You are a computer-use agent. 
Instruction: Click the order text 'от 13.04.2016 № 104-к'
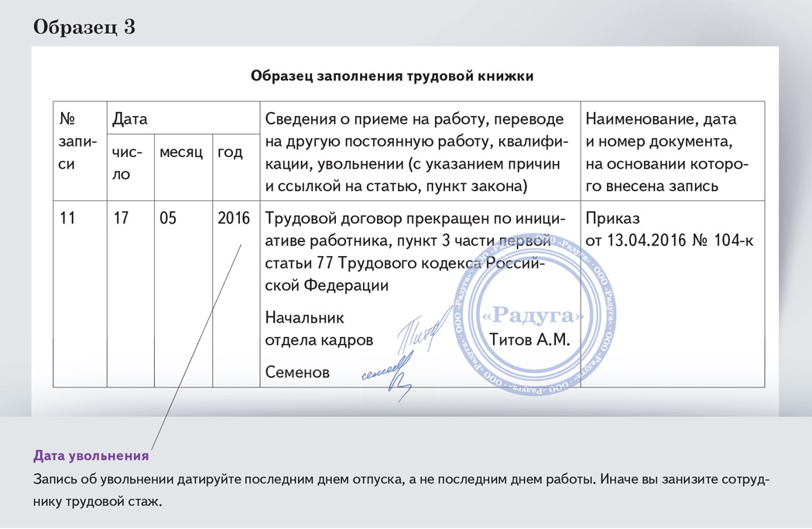point(670,241)
